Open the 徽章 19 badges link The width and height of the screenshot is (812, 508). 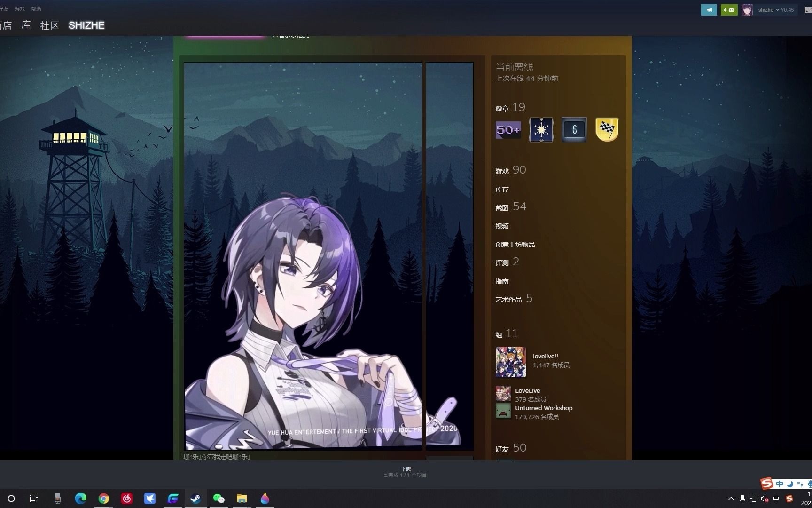tap(510, 108)
